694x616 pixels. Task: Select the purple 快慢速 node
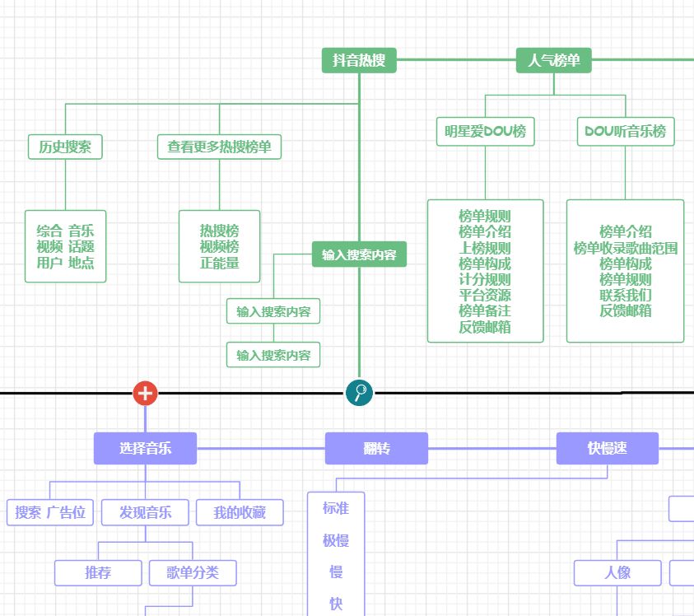coord(608,448)
